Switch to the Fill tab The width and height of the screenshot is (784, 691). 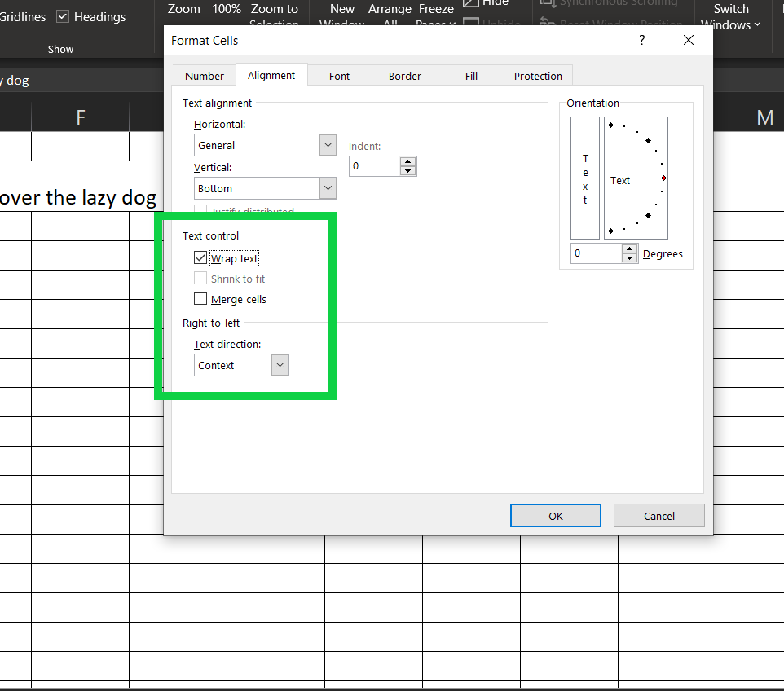point(471,76)
